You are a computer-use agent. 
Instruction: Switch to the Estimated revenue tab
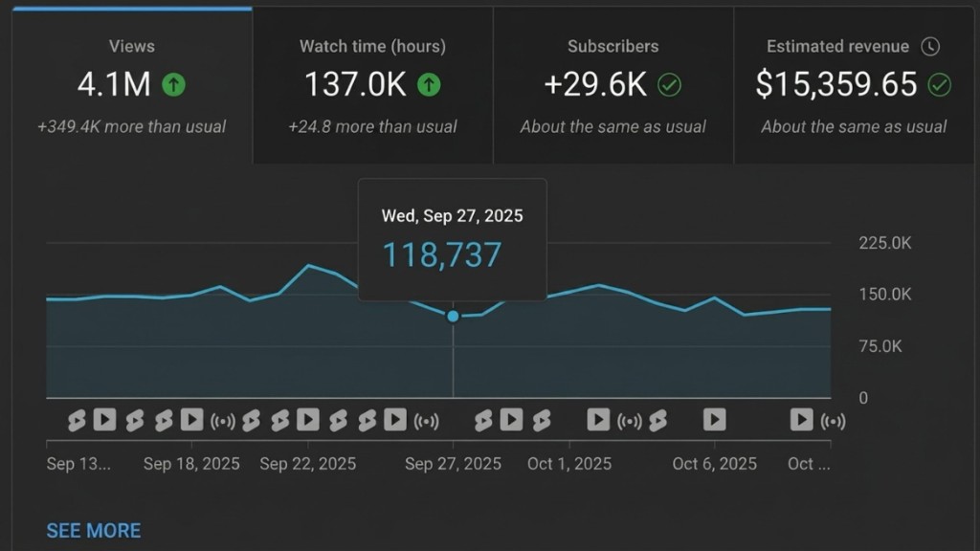pyautogui.click(x=854, y=86)
